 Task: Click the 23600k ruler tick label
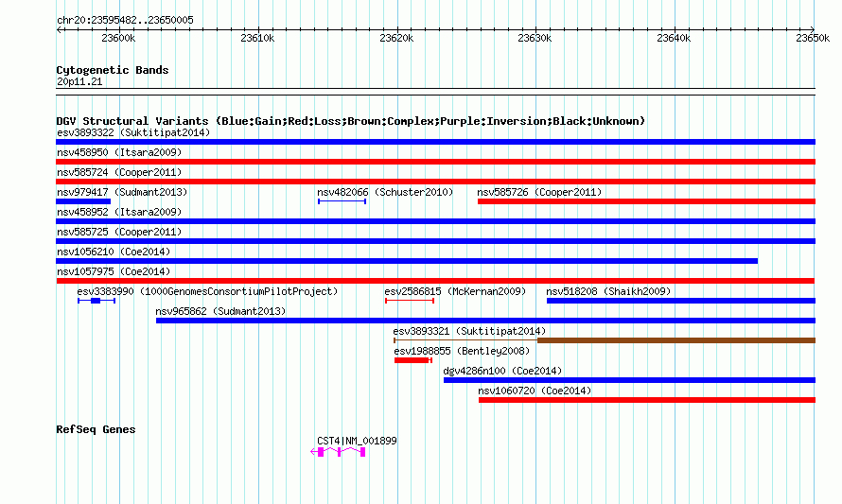118,38
